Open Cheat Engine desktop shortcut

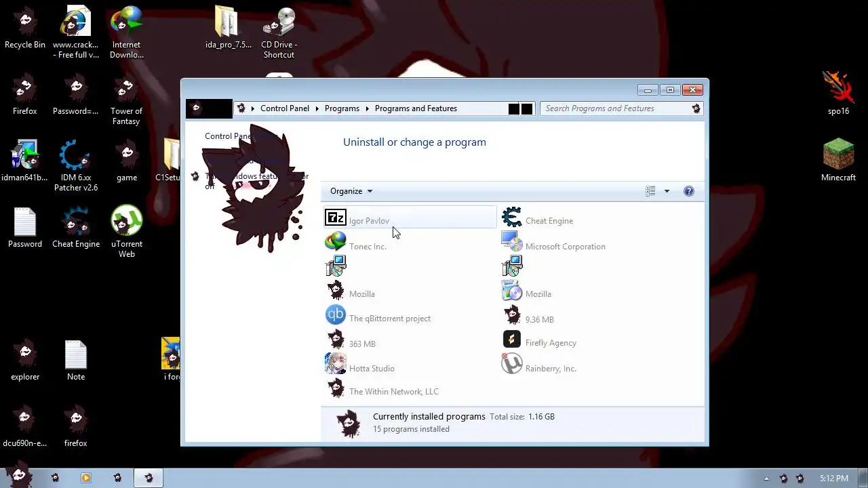coord(76,228)
